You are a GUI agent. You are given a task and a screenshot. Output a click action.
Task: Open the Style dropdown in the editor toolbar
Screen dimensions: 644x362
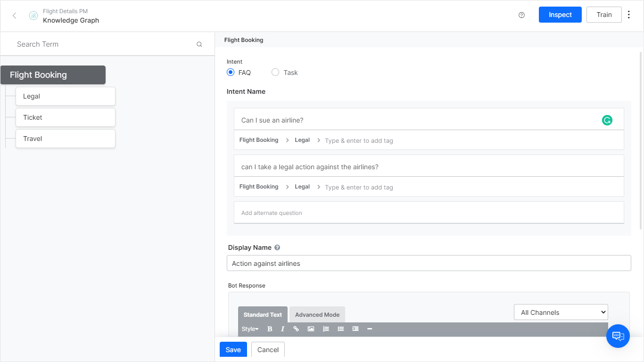[250, 329]
